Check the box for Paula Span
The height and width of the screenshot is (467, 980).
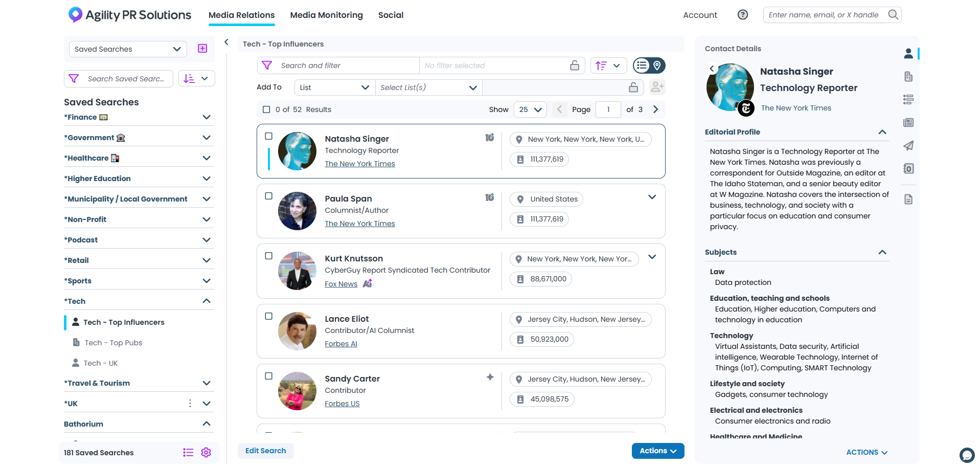pos(269,196)
